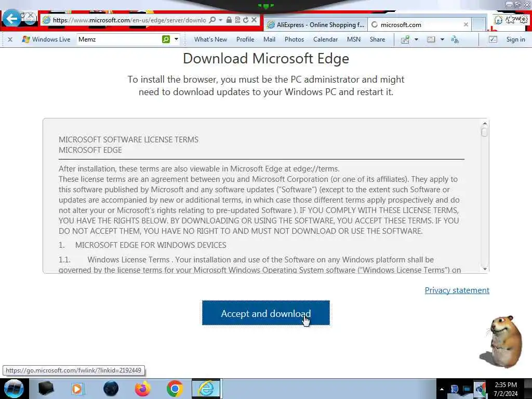Open Mail from the Windows Live toolbar

[270, 39]
